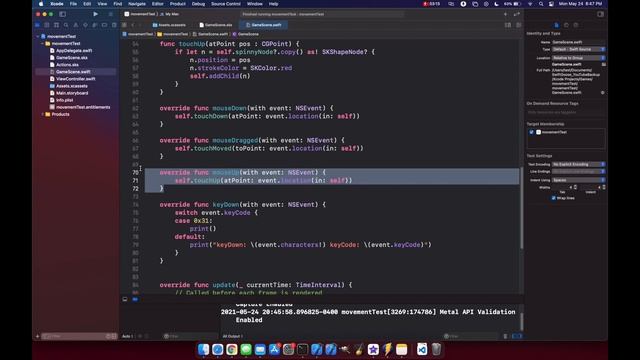
Task: Hide the debug area toggle icon
Action: click(x=125, y=299)
